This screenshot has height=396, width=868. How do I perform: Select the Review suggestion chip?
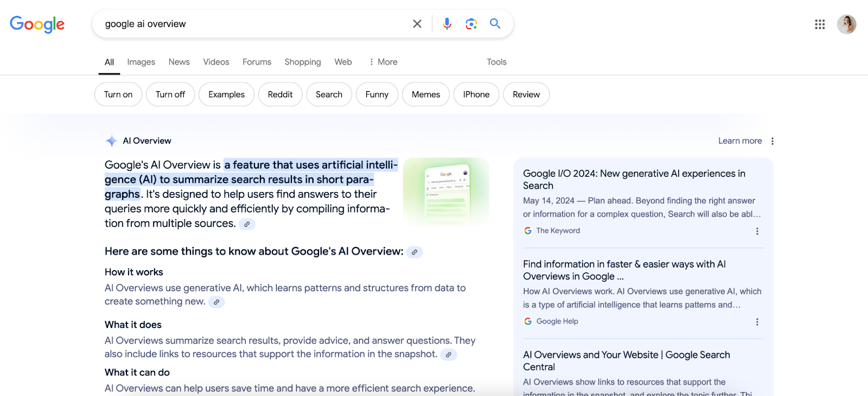(526, 94)
